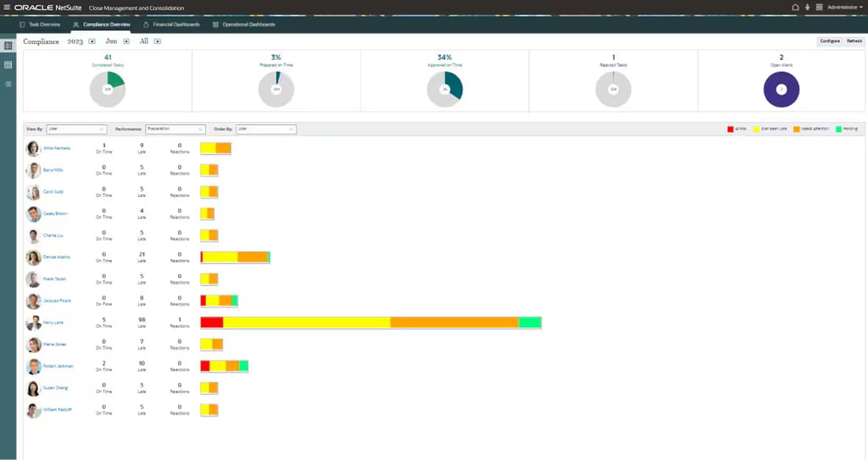Click the Open Alerts purple donut chart
This screenshot has width=868, height=460.
[x=781, y=89]
